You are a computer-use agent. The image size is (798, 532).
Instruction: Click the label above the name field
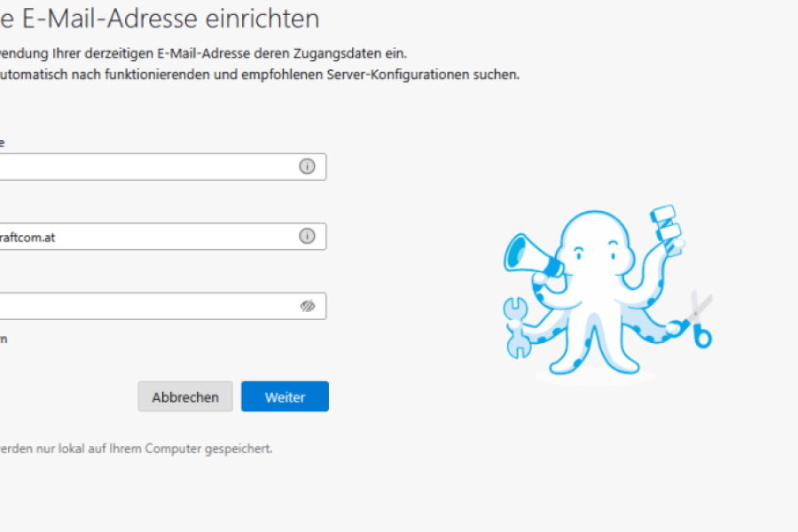point(3,142)
